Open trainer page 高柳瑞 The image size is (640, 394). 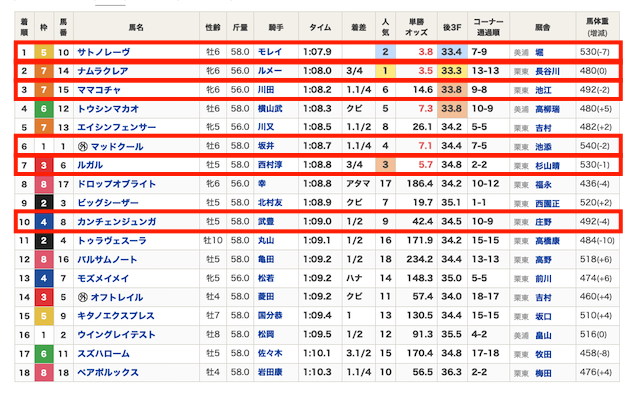pyautogui.click(x=547, y=109)
